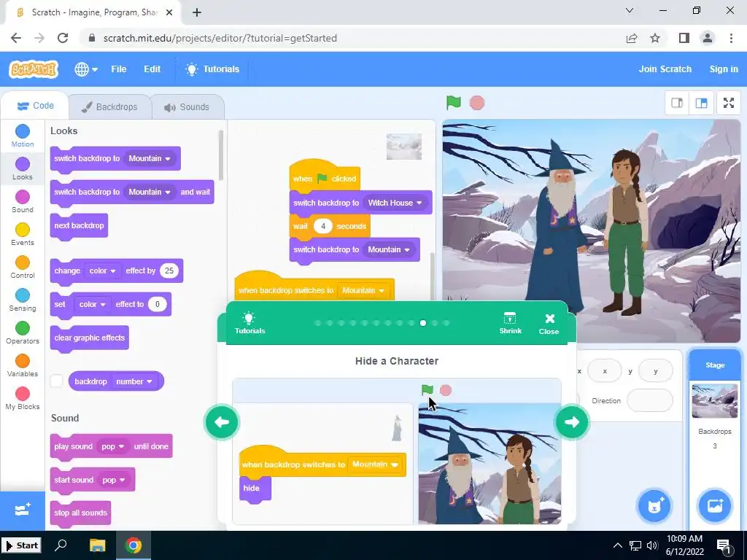The height and width of the screenshot is (560, 747).
Task: Open the Control block category
Action: pos(23,267)
